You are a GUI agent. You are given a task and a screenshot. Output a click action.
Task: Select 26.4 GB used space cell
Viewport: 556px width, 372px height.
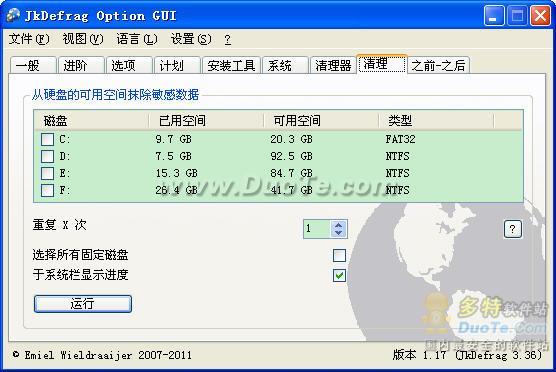point(177,190)
